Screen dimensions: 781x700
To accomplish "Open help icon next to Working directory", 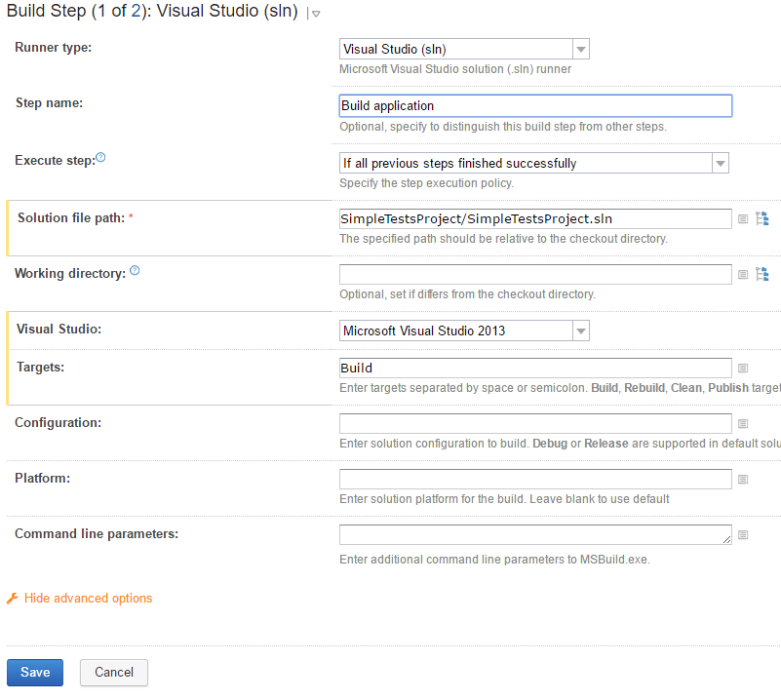I will 135,270.
